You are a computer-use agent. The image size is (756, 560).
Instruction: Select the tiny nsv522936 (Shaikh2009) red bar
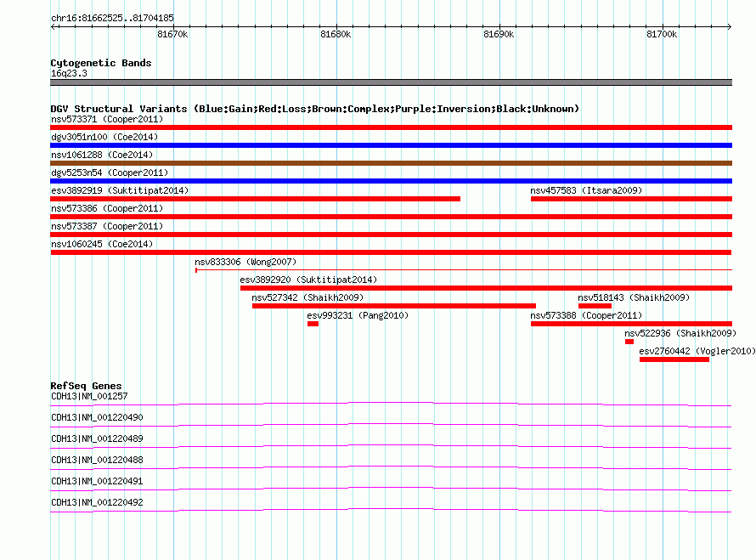click(x=629, y=342)
